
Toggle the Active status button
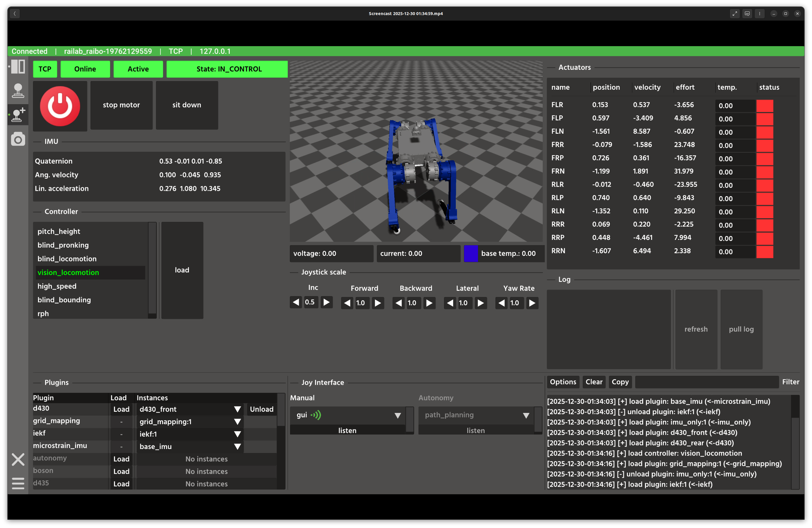(138, 69)
